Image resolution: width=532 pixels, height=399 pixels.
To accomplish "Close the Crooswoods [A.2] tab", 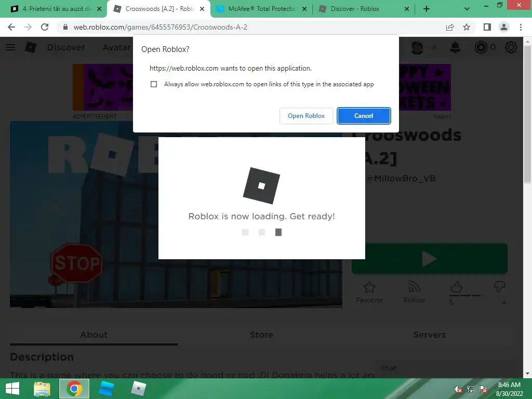I will pyautogui.click(x=202, y=9).
